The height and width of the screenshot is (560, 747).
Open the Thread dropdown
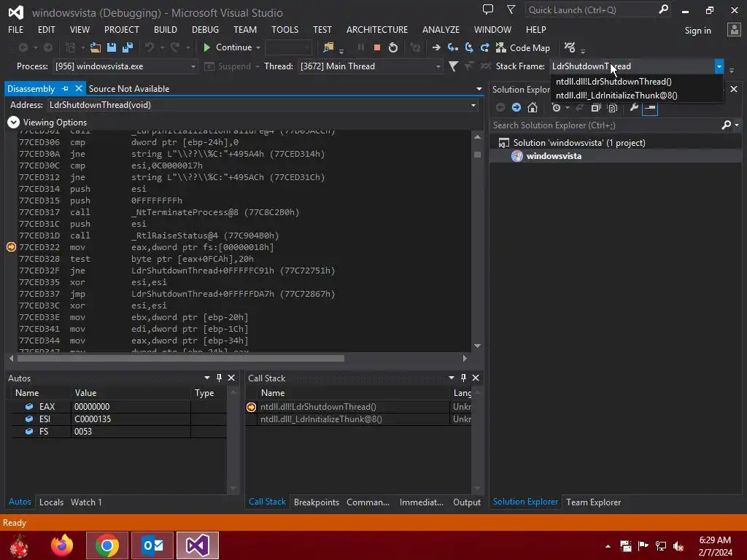click(438, 66)
